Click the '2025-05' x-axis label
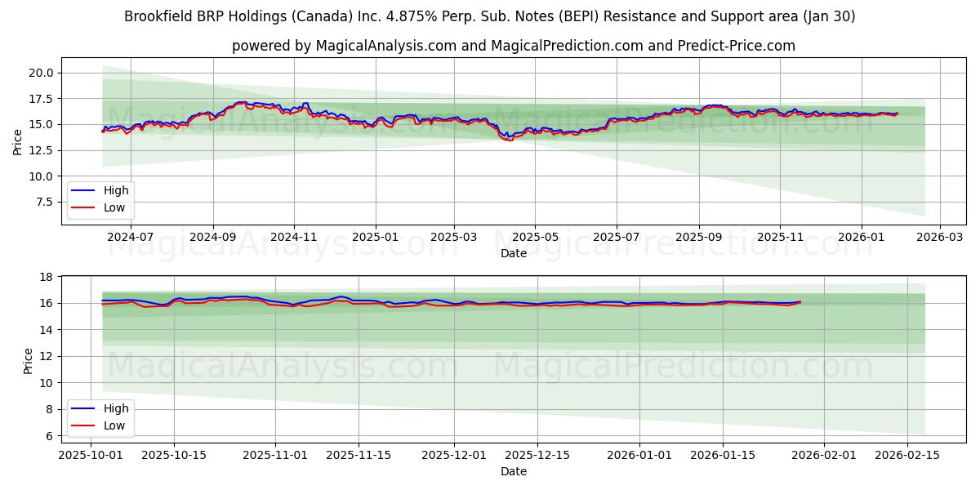The height and width of the screenshot is (490, 980). click(x=535, y=237)
